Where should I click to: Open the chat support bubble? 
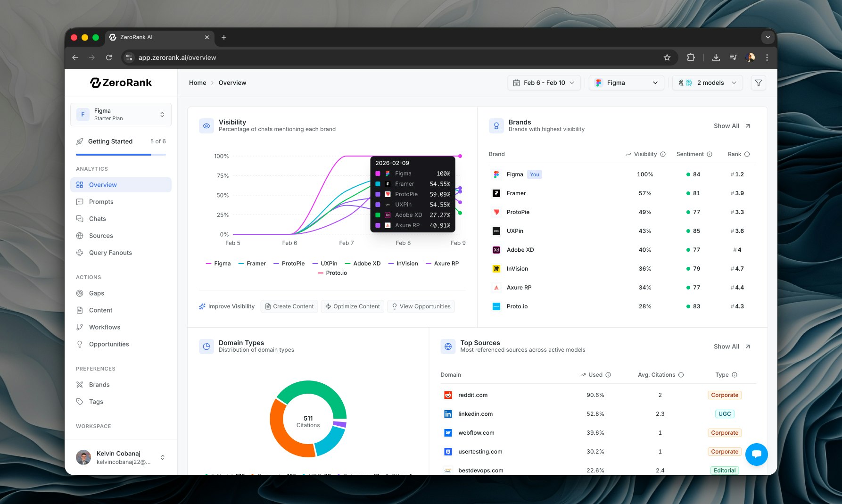click(756, 454)
